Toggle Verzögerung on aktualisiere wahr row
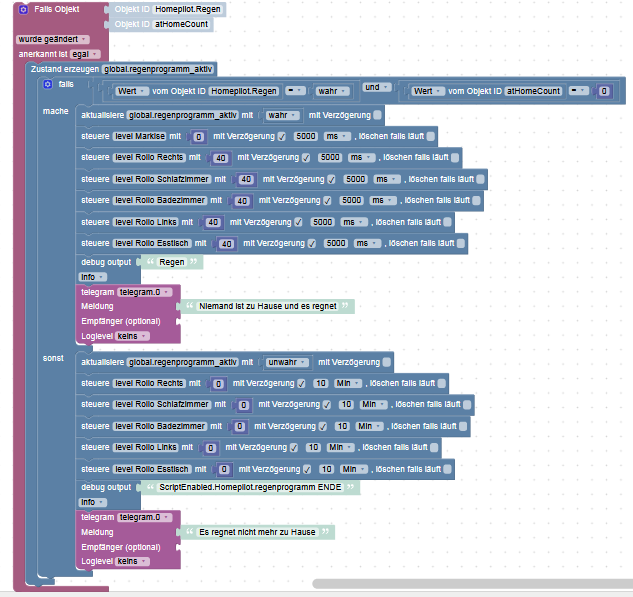The width and height of the screenshot is (633, 597). pos(377,115)
